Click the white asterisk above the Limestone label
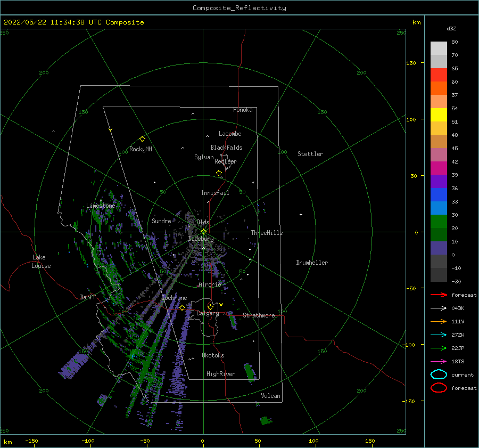 [101, 201]
